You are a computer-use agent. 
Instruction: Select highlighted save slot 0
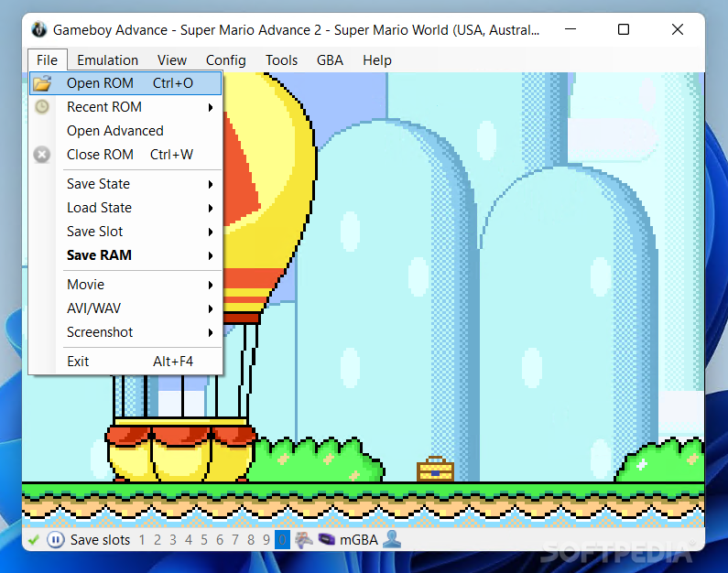coord(282,540)
